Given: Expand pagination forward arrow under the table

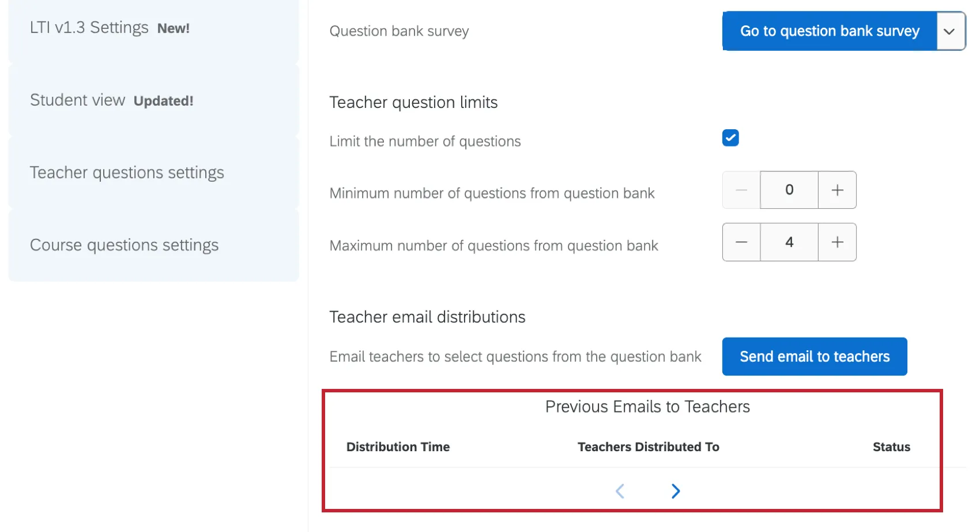Looking at the screenshot, I should pyautogui.click(x=675, y=491).
